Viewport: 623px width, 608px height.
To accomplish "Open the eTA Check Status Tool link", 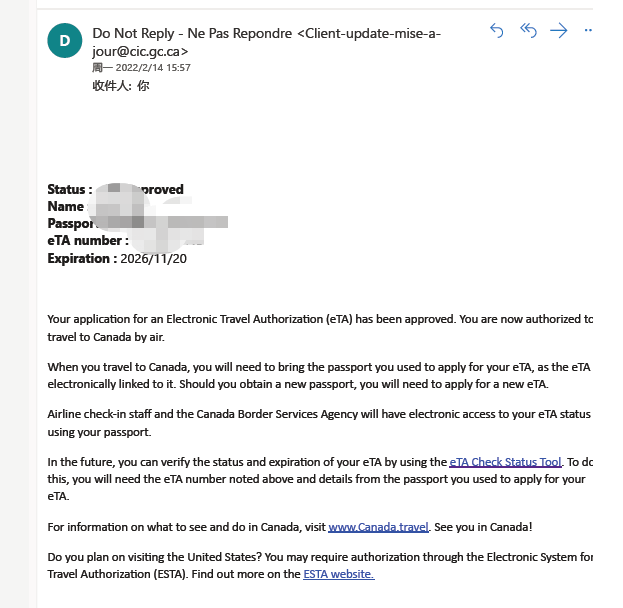I will 505,462.
